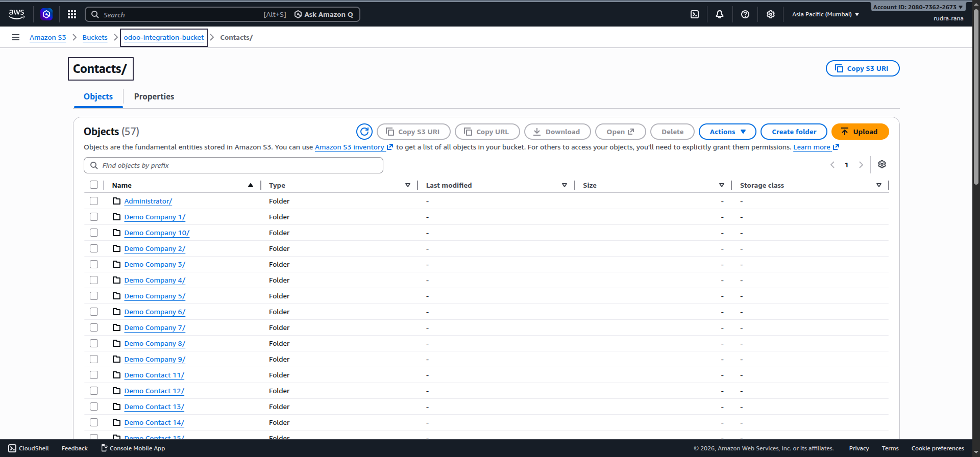This screenshot has height=457, width=980.
Task: Go to Amazon S3 breadcrumb
Action: pos(47,37)
